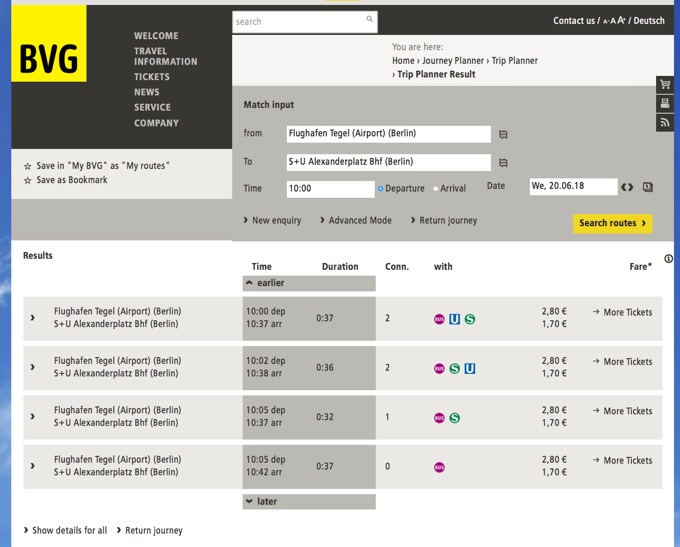Click the bus icon in the 10:00 dep row
The image size is (680, 547).
pyautogui.click(x=439, y=319)
